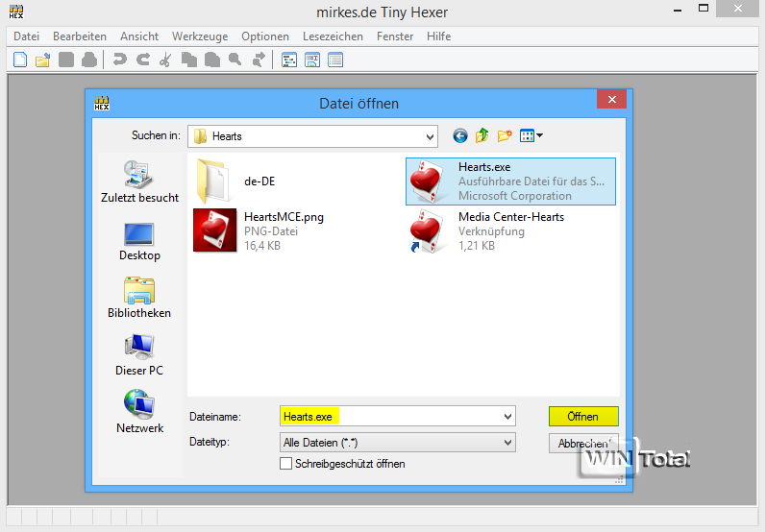Click the Open file toolbar icon
Screen dimensions: 766x532
(x=43, y=60)
